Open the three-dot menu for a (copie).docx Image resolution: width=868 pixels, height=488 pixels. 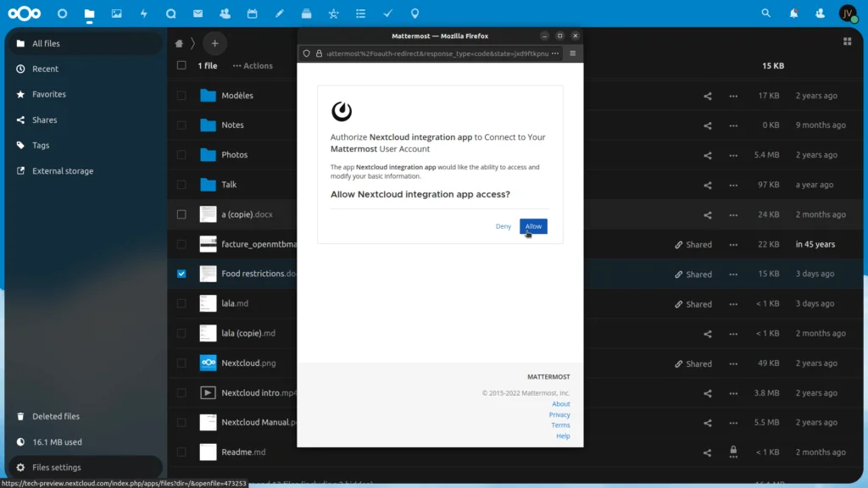(x=733, y=214)
